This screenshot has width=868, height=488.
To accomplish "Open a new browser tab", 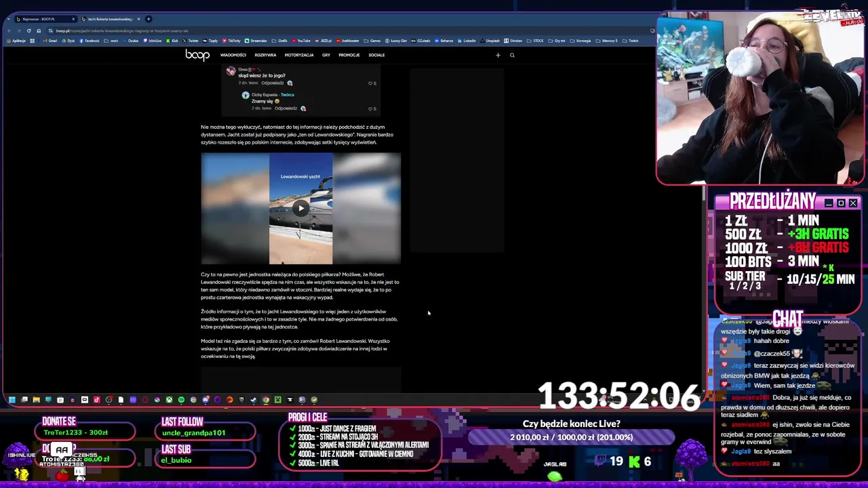I will coord(149,19).
